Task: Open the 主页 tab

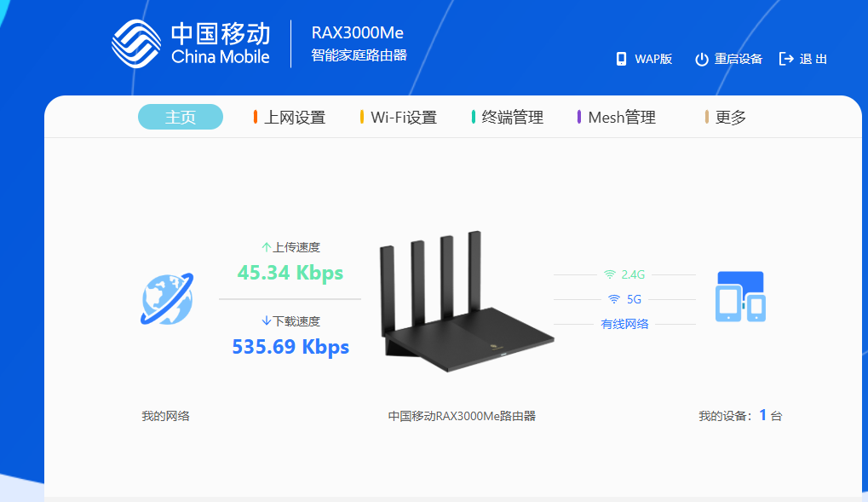Action: pos(181,117)
